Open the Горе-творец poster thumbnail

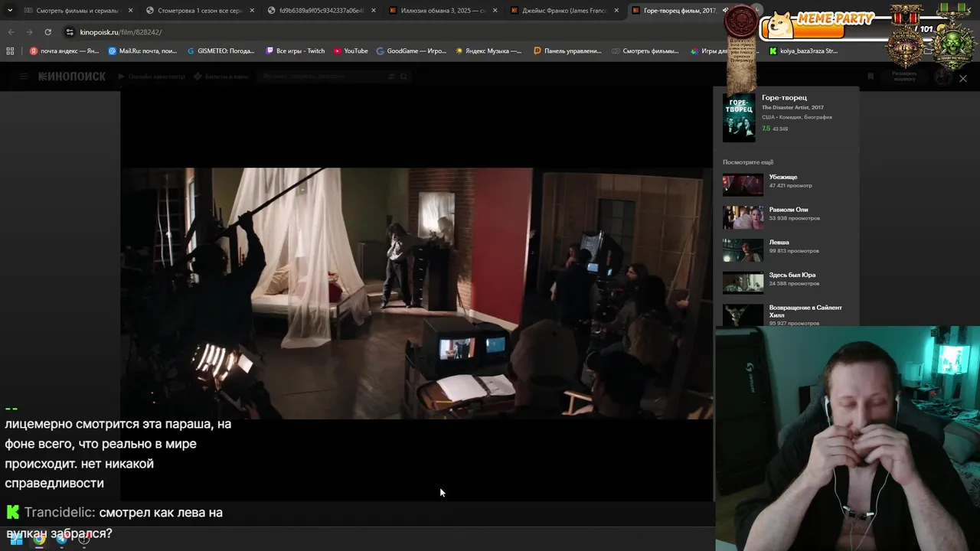[739, 117]
